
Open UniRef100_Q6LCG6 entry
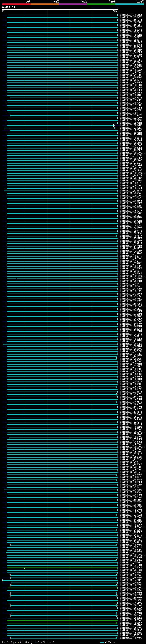click(x=131, y=146)
